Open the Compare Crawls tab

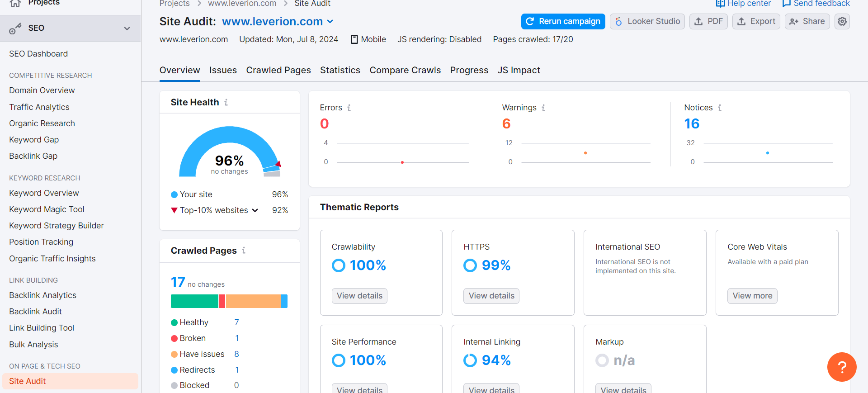tap(405, 70)
